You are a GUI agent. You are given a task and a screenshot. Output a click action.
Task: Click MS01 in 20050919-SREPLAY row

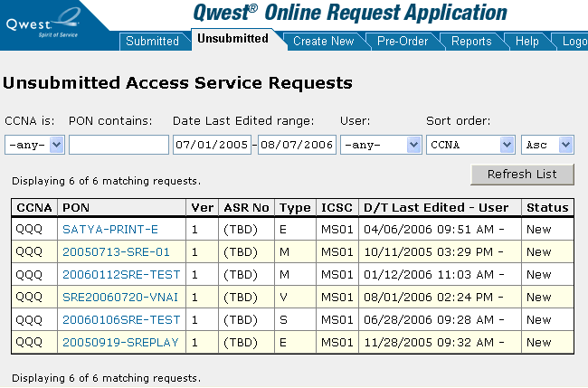[x=337, y=342]
